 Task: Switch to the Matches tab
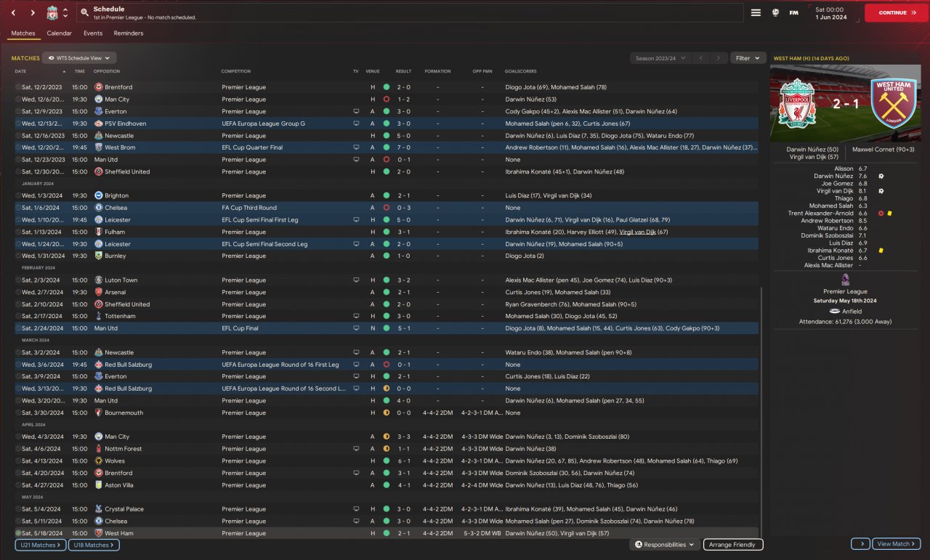(x=23, y=33)
